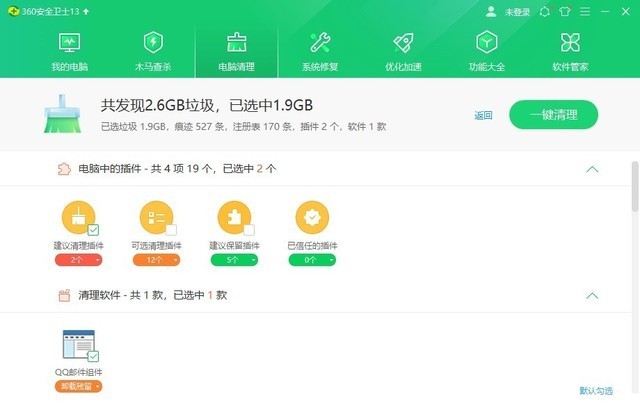Click the 系统修复 tab label

coord(320,67)
